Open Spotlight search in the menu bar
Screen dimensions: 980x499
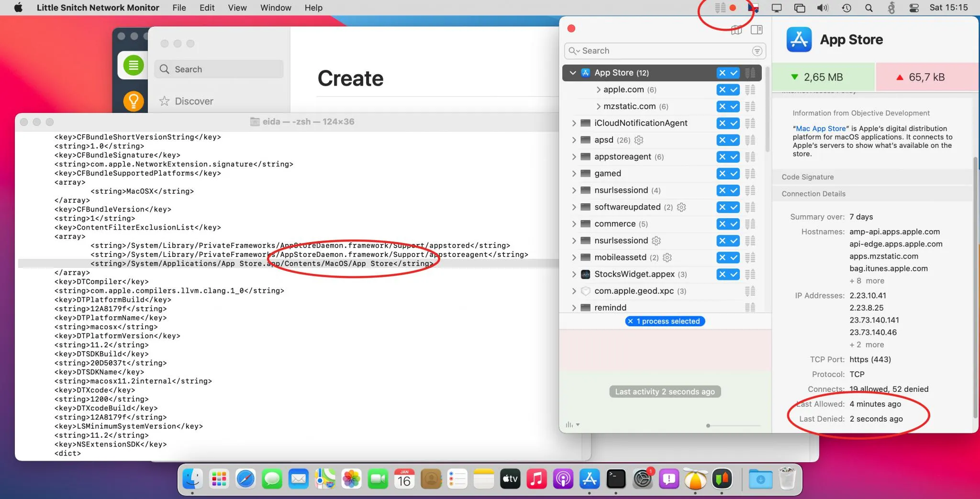[869, 8]
